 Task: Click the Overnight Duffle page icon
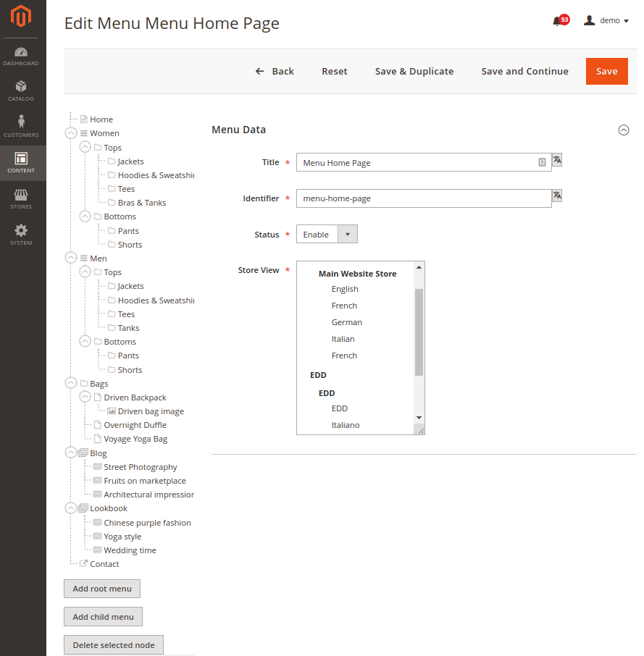98,424
